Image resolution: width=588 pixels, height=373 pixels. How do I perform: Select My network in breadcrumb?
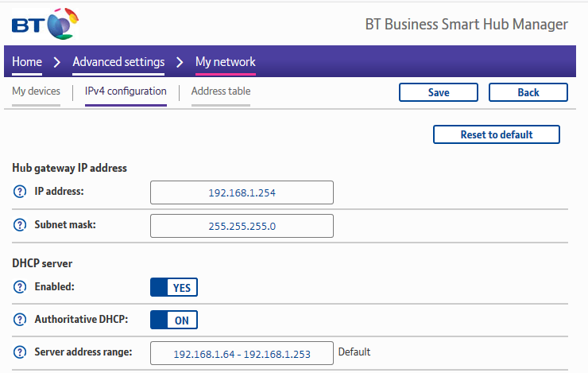click(x=226, y=62)
